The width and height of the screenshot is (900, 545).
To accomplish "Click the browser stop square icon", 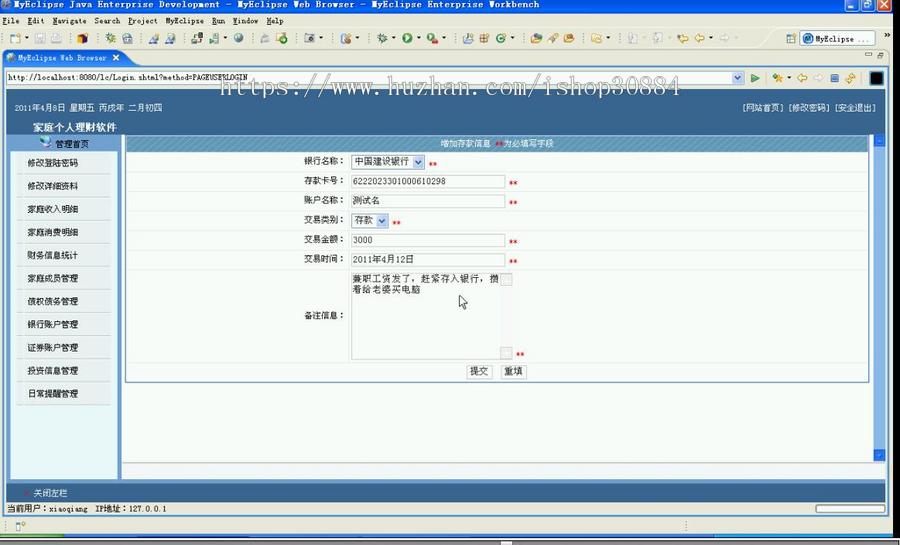I will pos(835,78).
